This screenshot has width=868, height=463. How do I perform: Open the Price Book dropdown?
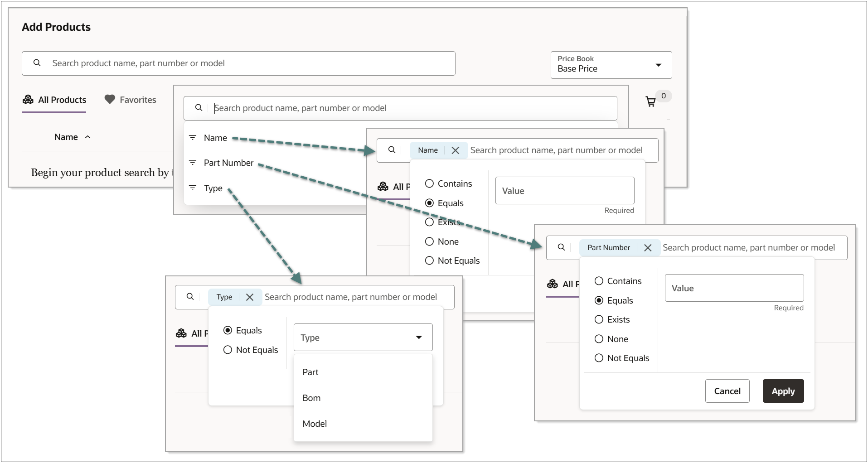click(x=658, y=65)
